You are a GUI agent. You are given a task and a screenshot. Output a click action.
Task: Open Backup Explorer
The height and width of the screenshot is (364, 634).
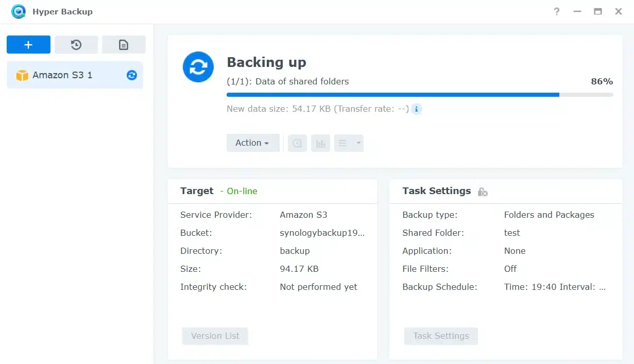click(x=297, y=143)
